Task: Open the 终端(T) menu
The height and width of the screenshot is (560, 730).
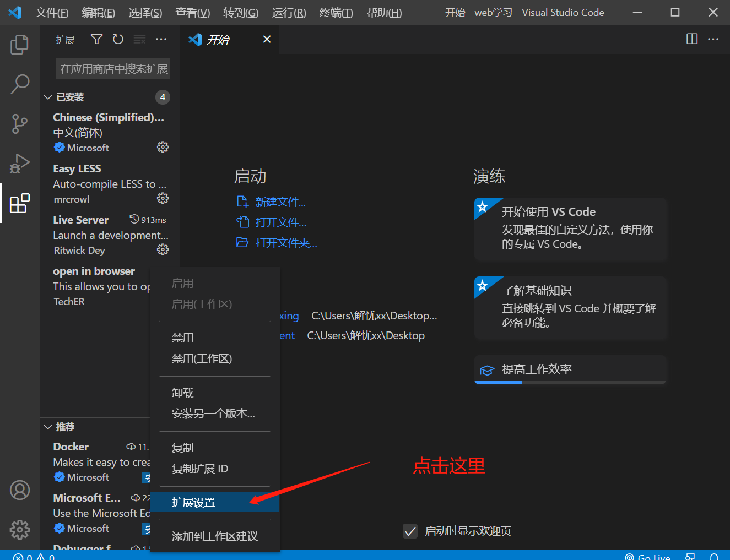Action: (336, 12)
